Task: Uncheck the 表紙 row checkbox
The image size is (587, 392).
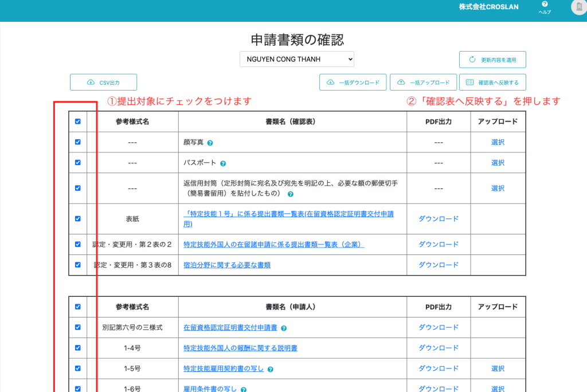Action: tap(78, 219)
